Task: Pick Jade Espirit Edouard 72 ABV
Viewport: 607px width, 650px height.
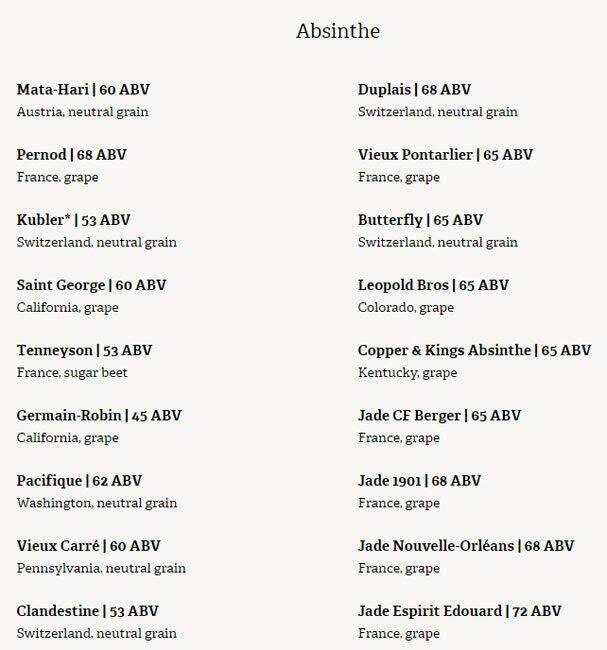Action: pyautogui.click(x=459, y=611)
